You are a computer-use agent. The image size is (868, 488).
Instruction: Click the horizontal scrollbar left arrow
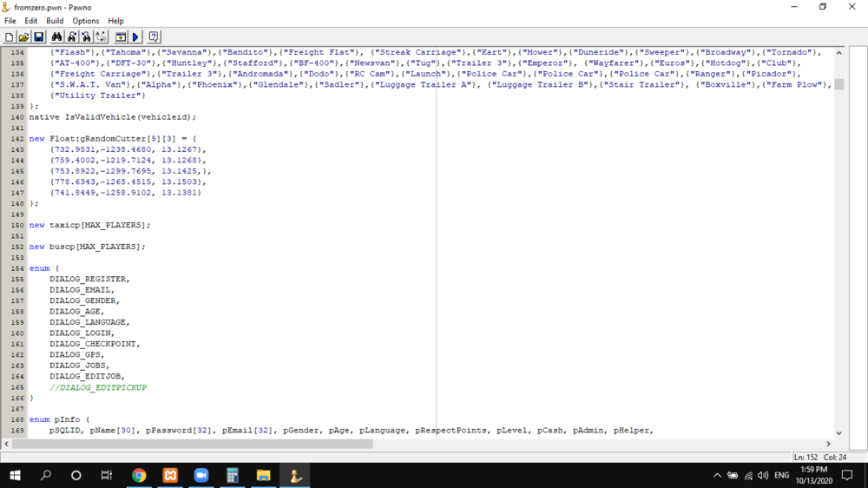pyautogui.click(x=7, y=444)
